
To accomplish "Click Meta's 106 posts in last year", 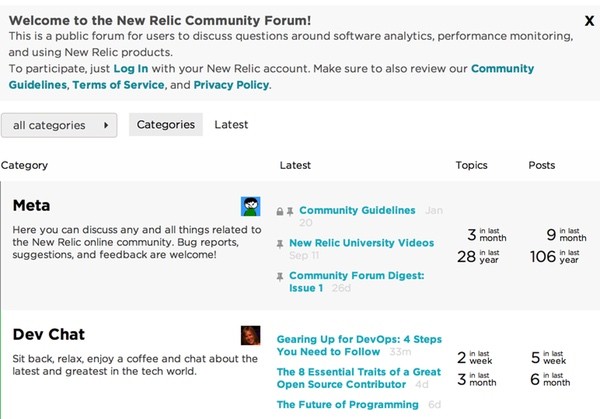I will tap(554, 256).
